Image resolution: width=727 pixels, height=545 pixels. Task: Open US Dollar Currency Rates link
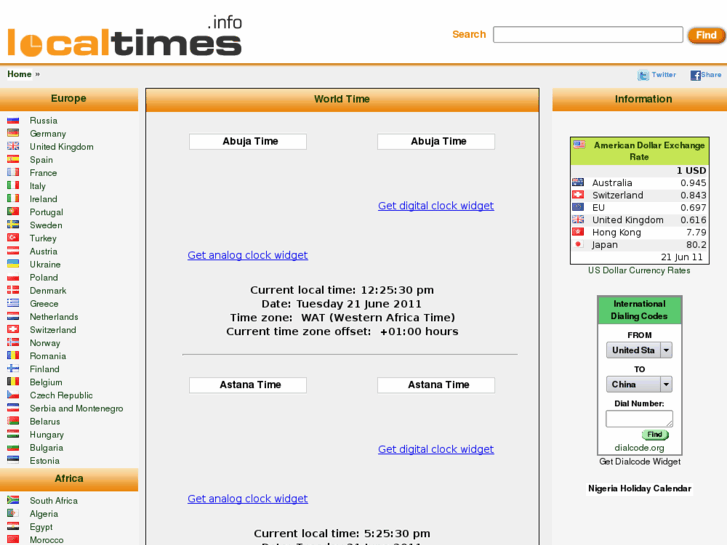coord(639,270)
